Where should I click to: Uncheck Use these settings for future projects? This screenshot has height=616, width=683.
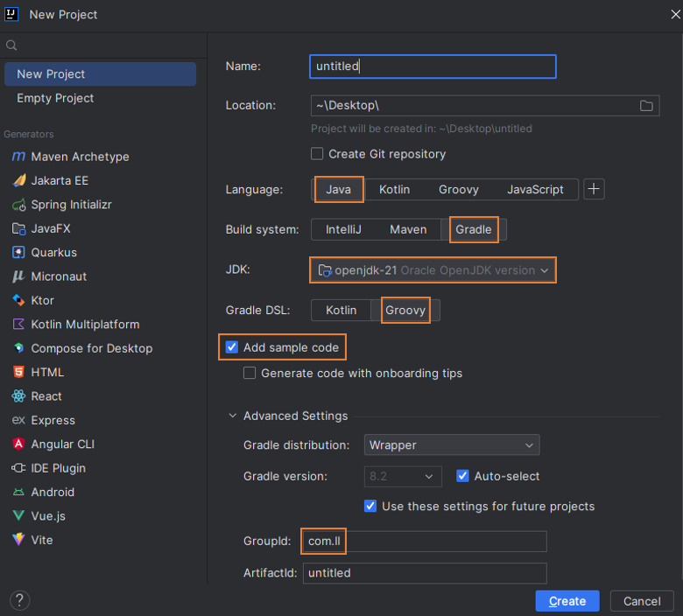[370, 506]
